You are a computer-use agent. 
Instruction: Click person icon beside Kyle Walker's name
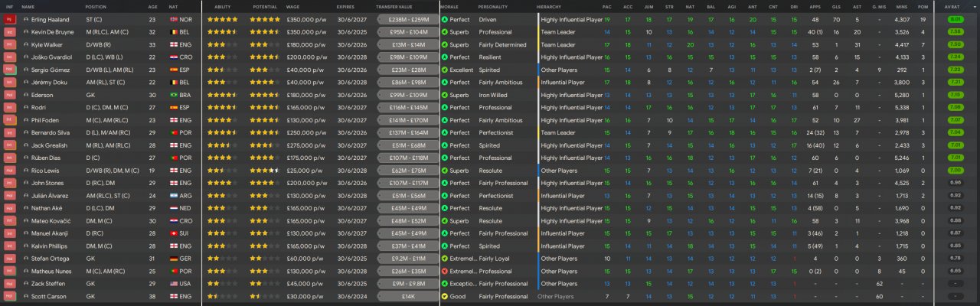[26, 45]
